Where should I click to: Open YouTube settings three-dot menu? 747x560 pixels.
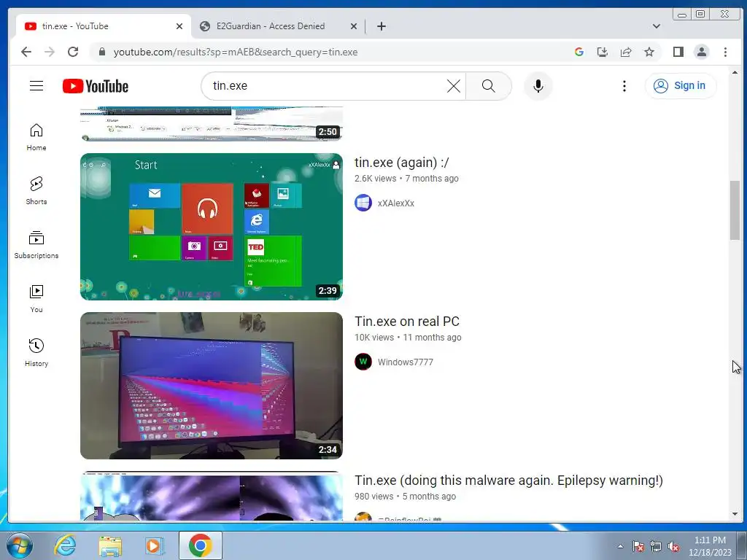624,86
